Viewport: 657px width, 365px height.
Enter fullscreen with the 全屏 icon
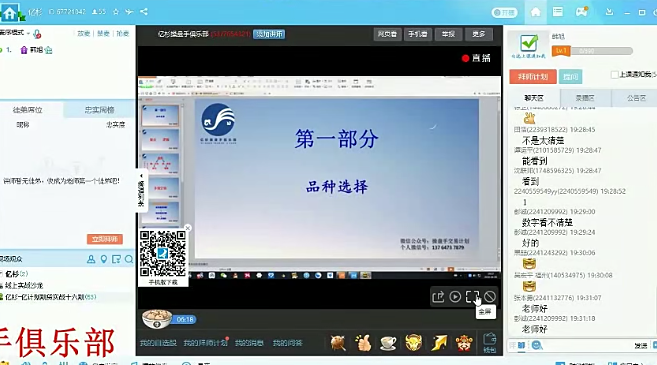pos(472,297)
